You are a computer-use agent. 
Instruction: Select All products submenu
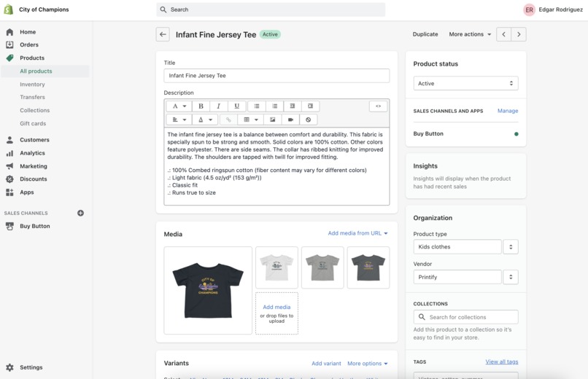[36, 71]
